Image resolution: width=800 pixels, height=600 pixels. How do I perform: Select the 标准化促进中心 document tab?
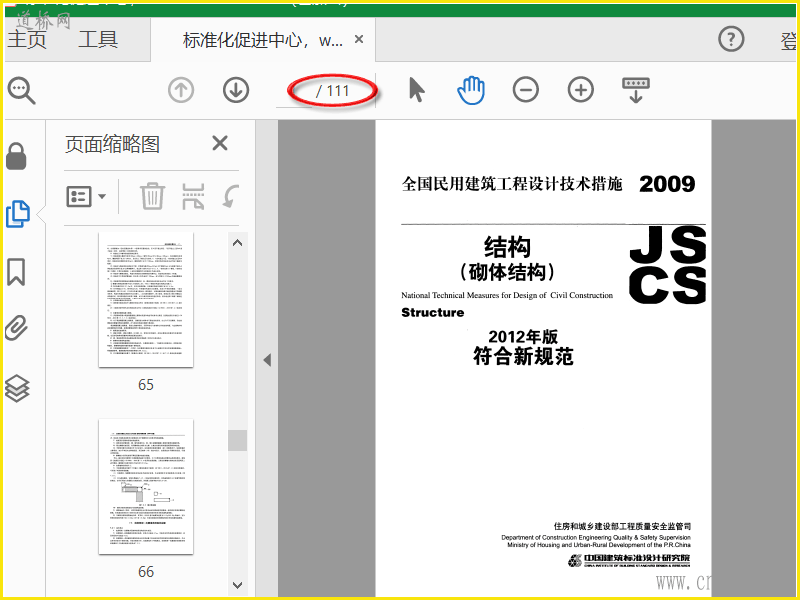pyautogui.click(x=263, y=40)
